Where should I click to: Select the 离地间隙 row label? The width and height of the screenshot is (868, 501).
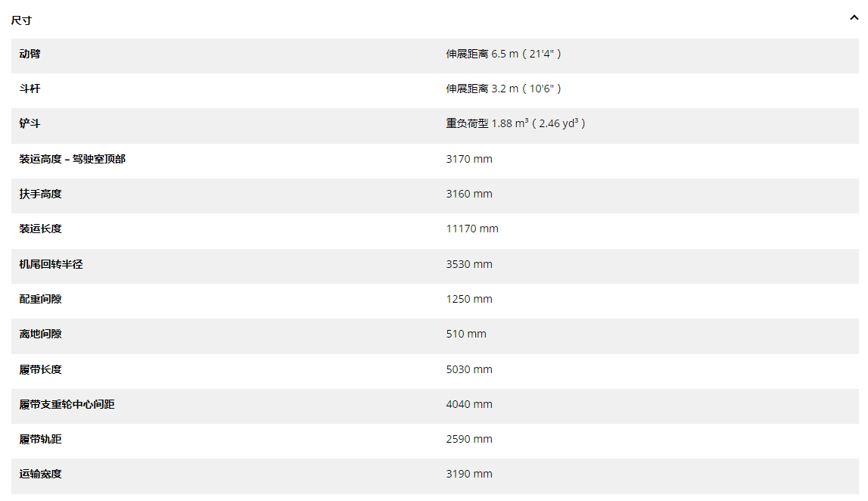tap(41, 334)
